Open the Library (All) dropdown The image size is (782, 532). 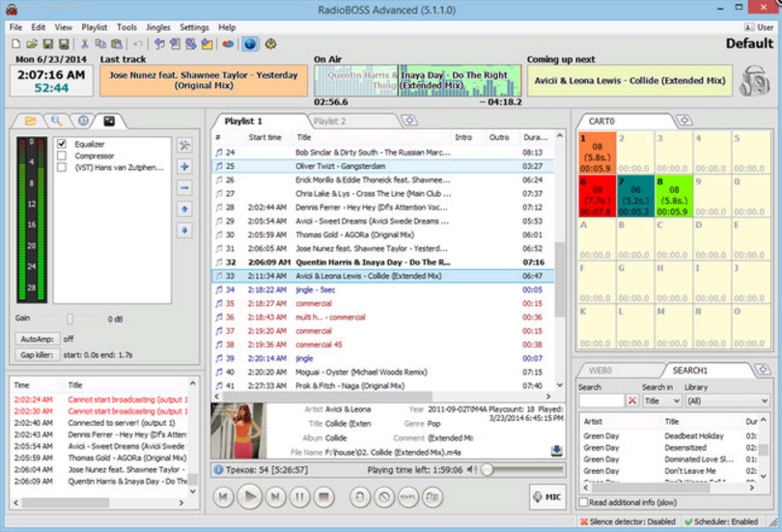pyautogui.click(x=727, y=401)
